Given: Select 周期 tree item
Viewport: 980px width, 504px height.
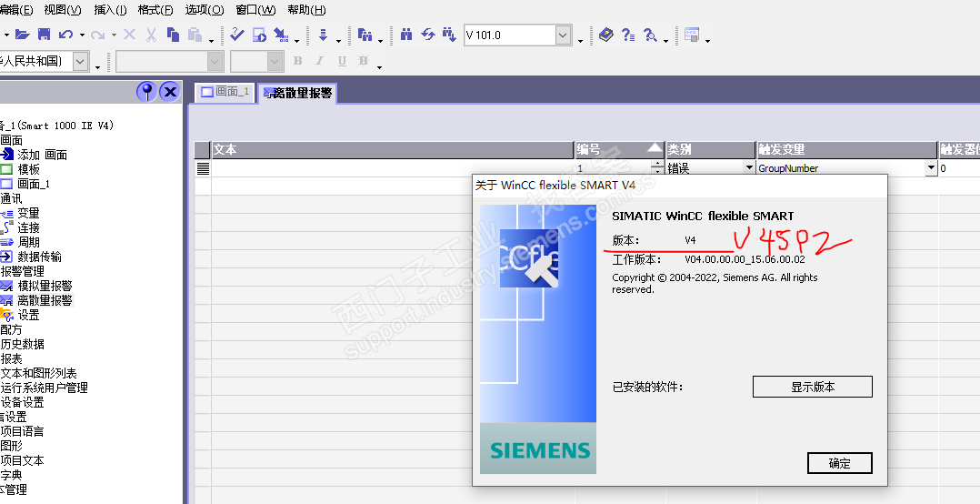Looking at the screenshot, I should pos(29,242).
